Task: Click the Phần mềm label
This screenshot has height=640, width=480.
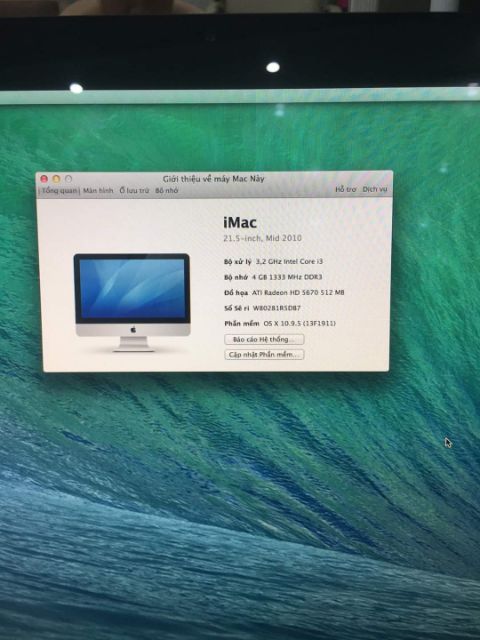Action: [242, 323]
